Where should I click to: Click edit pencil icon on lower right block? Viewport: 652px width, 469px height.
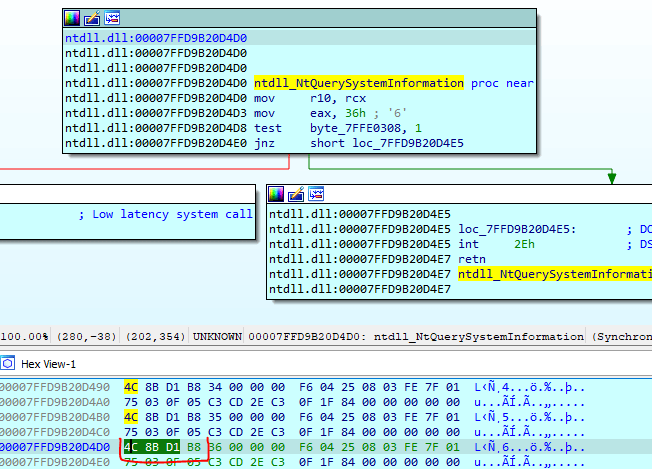[x=295, y=193]
